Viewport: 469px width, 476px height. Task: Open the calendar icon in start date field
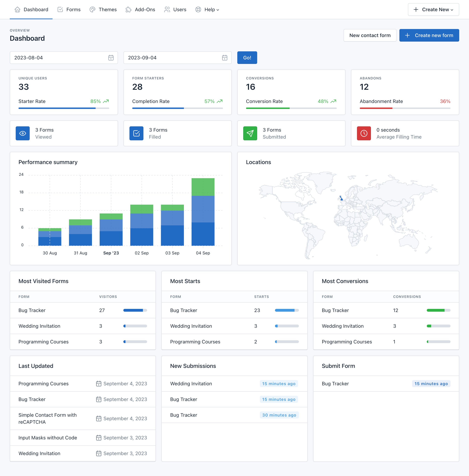[111, 58]
